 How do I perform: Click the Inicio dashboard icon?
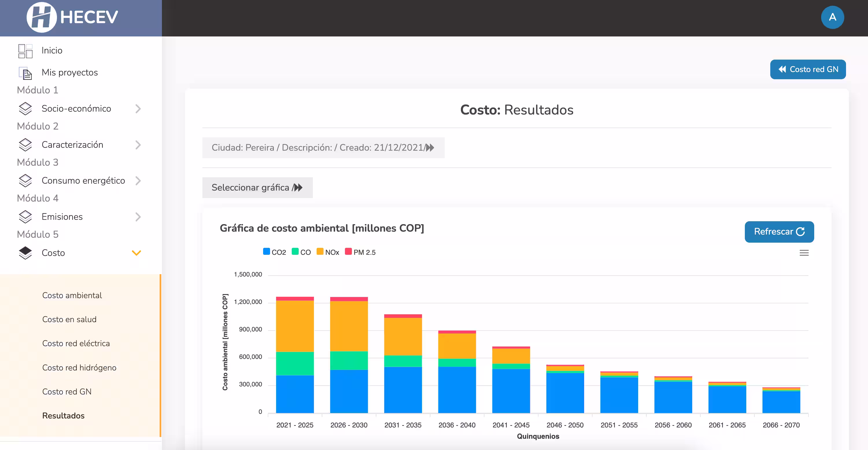coord(25,51)
